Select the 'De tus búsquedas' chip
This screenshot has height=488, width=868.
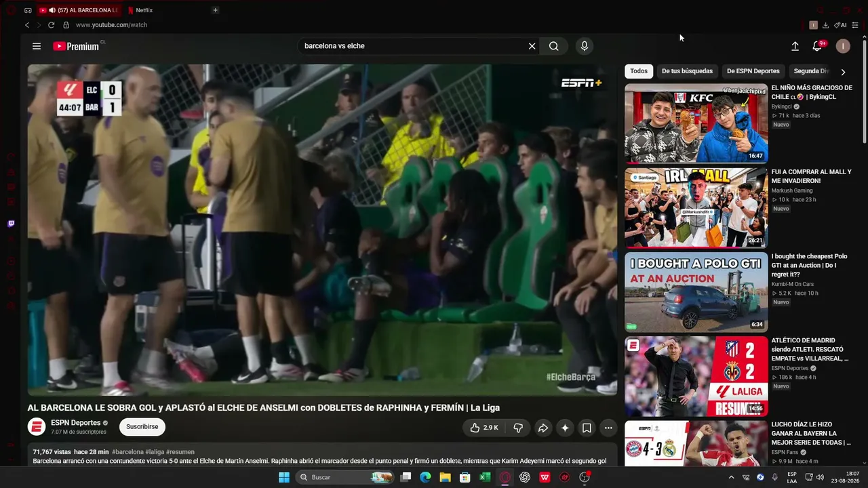687,71
